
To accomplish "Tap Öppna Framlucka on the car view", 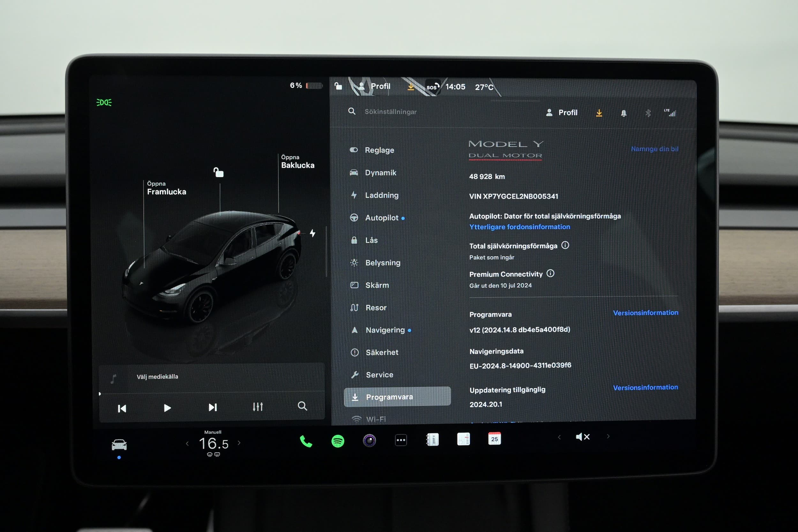I will pyautogui.click(x=166, y=188).
